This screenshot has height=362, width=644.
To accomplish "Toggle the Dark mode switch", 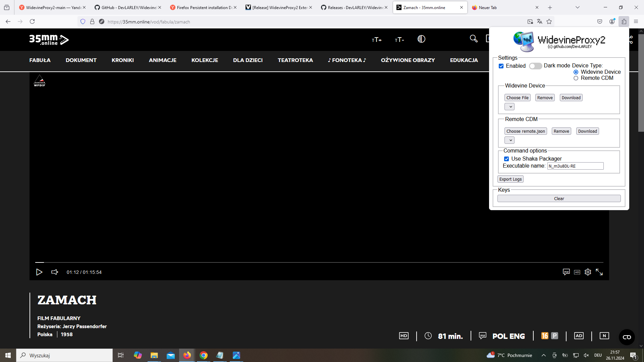I will click(535, 66).
